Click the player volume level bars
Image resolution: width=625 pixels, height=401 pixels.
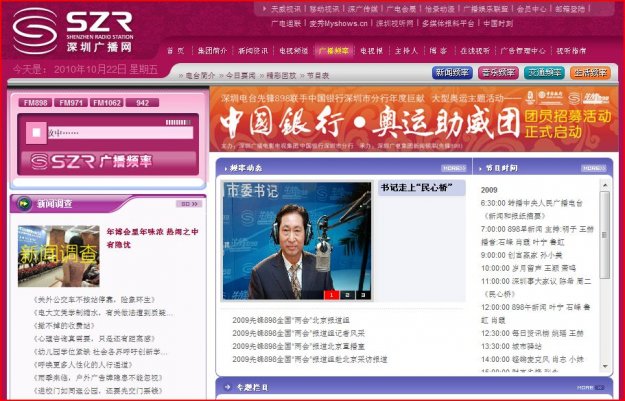coord(178,122)
